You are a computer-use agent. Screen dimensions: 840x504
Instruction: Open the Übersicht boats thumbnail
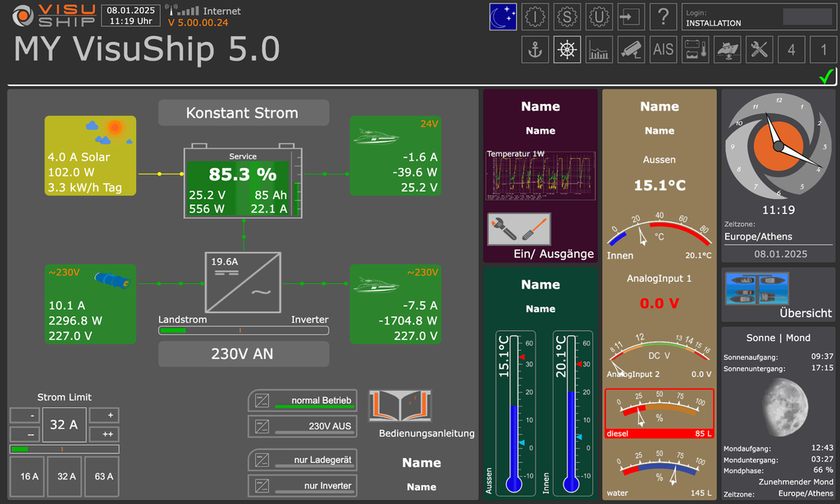pos(756,289)
